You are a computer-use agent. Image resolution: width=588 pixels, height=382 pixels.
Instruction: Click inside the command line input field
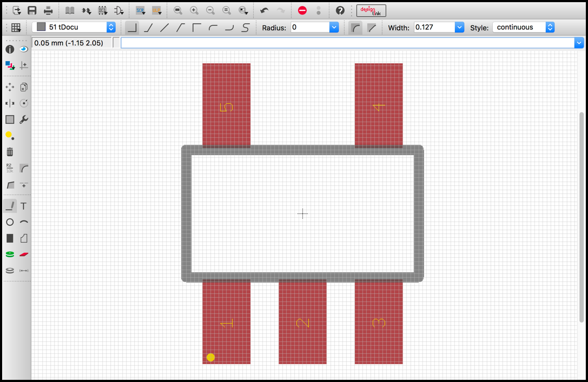(x=347, y=43)
